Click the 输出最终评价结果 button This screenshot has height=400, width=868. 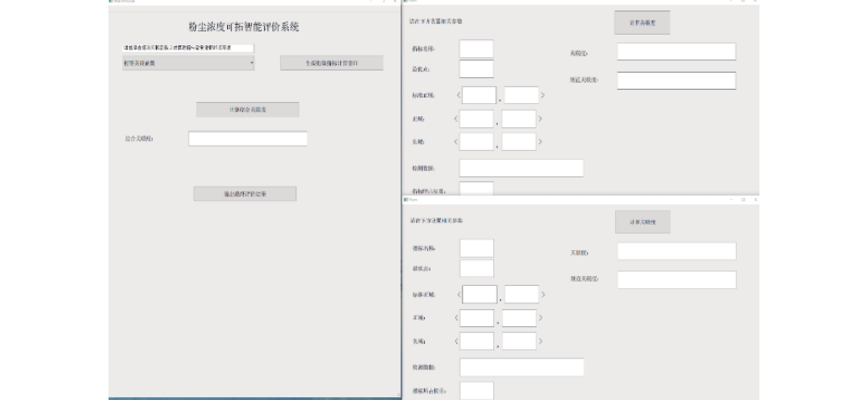coord(245,194)
